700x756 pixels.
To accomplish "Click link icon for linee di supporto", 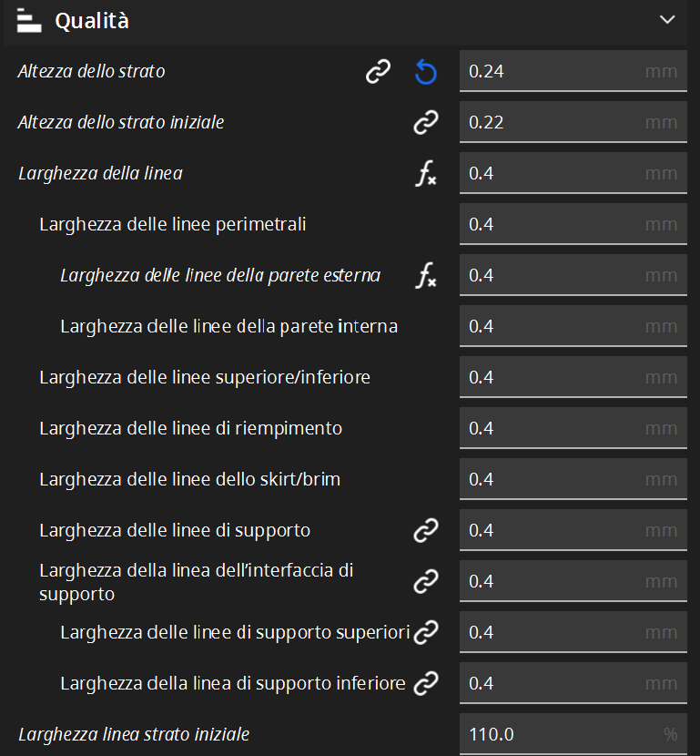I will (426, 530).
